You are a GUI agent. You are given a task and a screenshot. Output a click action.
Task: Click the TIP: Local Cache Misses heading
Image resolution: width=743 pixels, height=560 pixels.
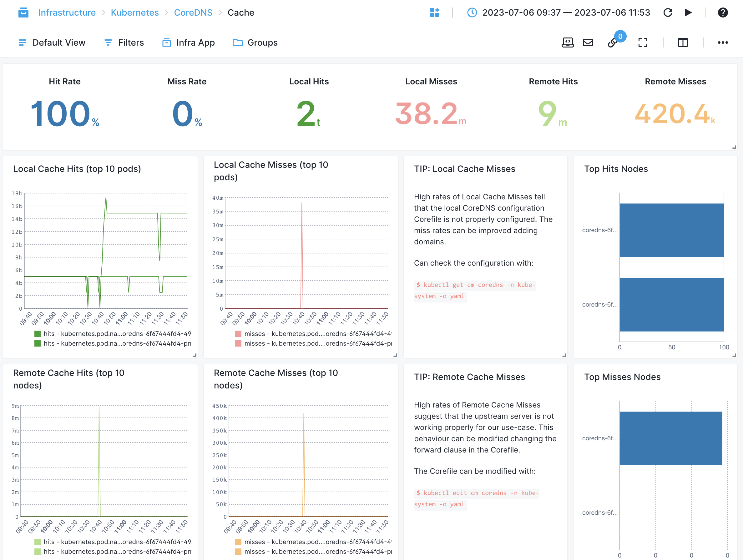[465, 169]
